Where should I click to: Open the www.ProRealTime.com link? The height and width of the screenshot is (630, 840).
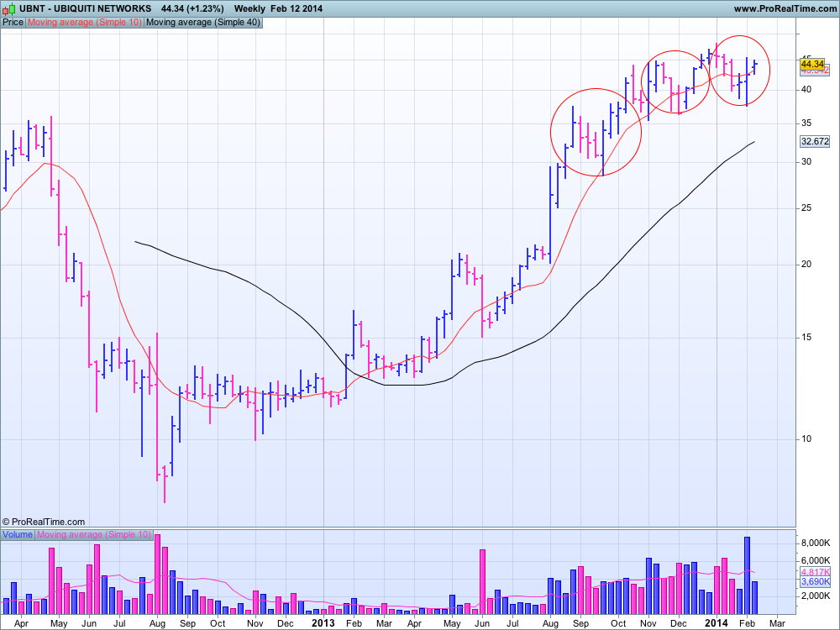click(x=785, y=8)
